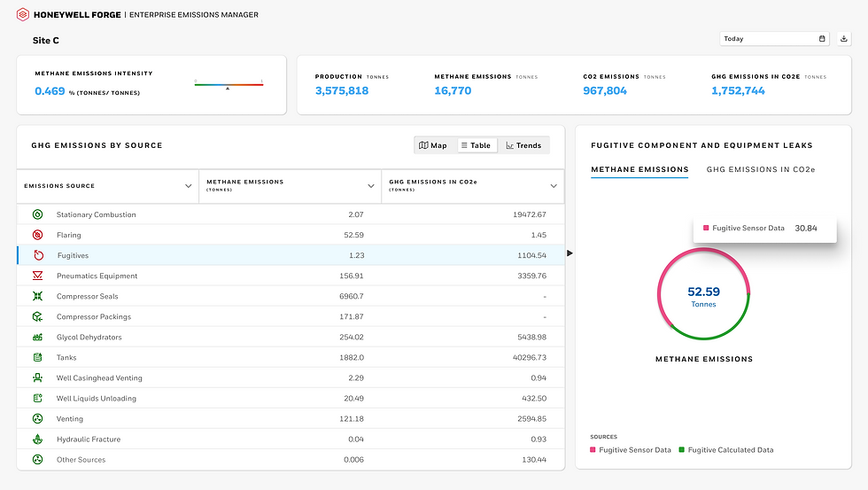The image size is (868, 490).
Task: Switch view to Map
Action: [x=433, y=145]
